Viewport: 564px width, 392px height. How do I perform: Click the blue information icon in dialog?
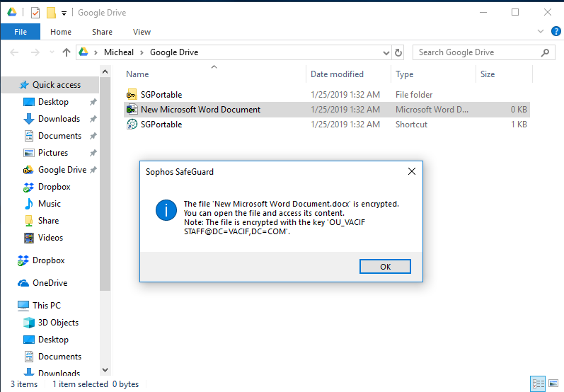[x=166, y=210]
